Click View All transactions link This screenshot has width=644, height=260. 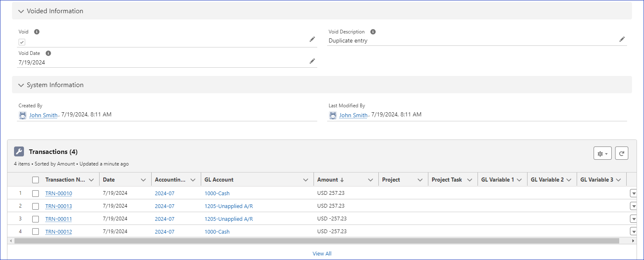pos(322,253)
